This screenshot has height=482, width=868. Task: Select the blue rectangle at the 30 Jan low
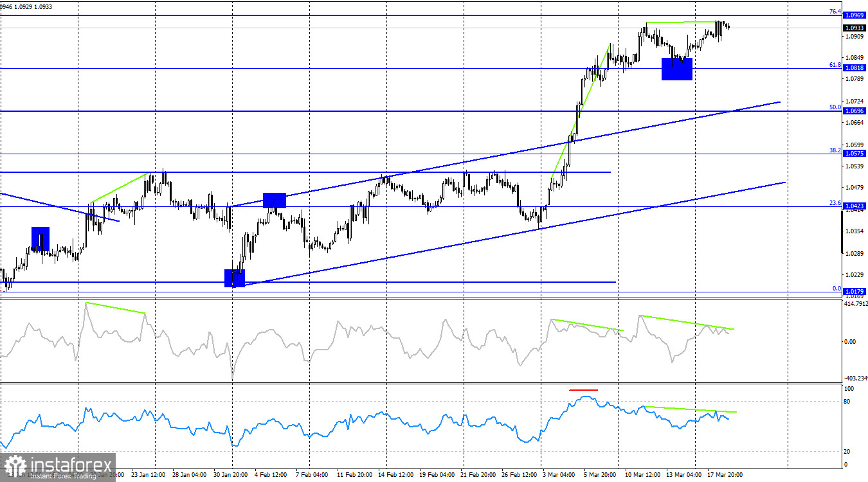coord(235,278)
